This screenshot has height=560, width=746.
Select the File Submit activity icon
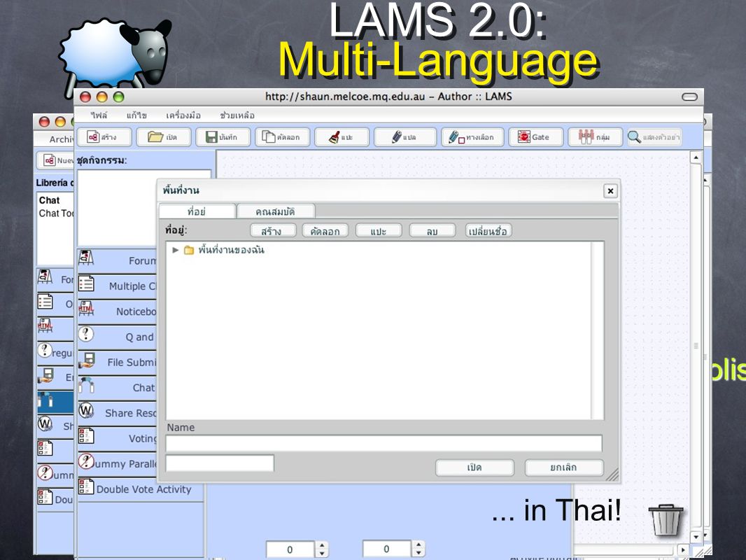[86, 360]
